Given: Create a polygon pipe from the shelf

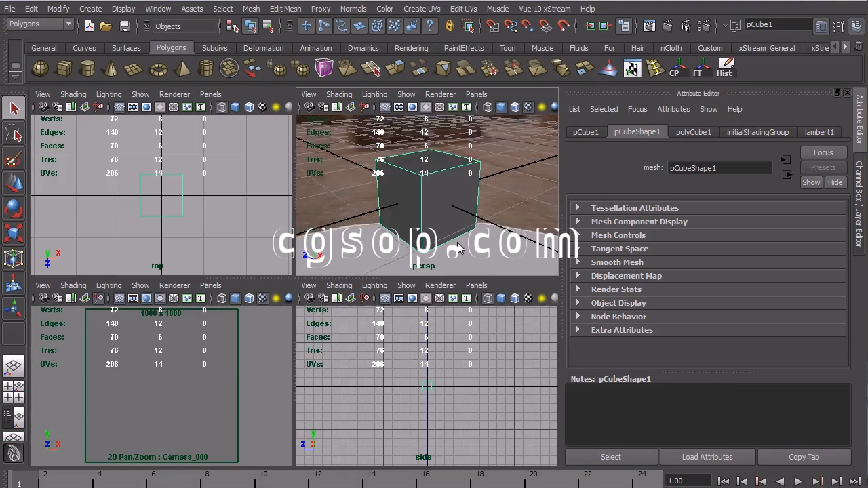Looking at the screenshot, I should tap(205, 69).
